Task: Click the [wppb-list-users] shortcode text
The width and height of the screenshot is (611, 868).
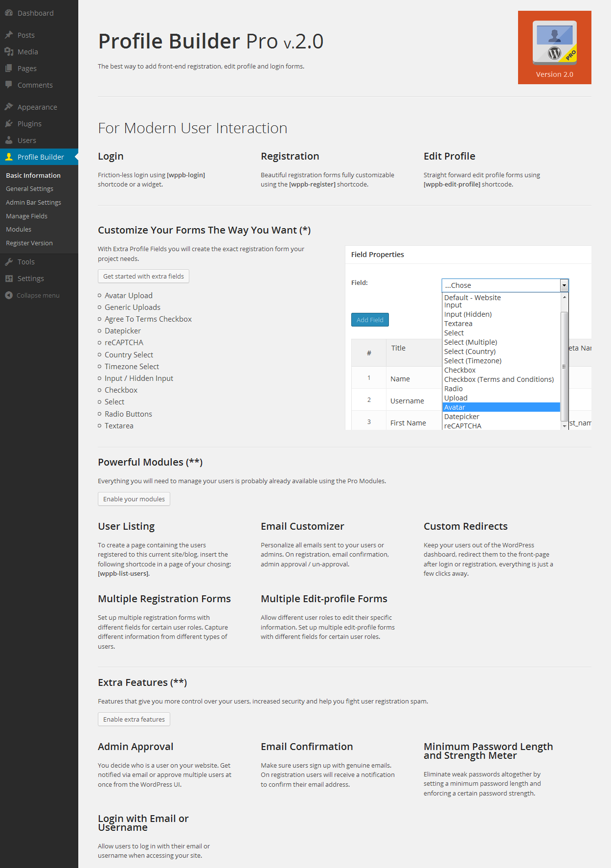Action: click(x=124, y=573)
